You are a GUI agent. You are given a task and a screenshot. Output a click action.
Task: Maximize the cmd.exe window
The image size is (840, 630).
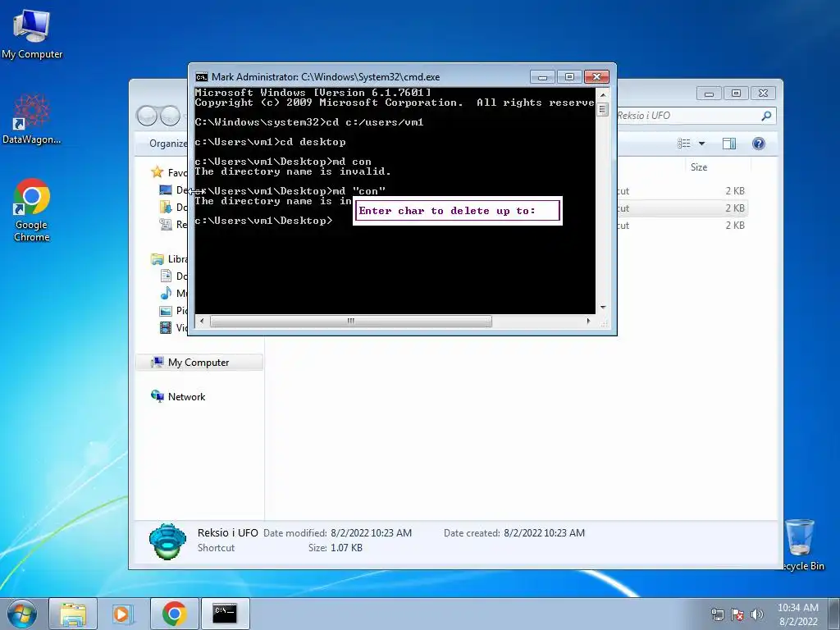pos(569,77)
